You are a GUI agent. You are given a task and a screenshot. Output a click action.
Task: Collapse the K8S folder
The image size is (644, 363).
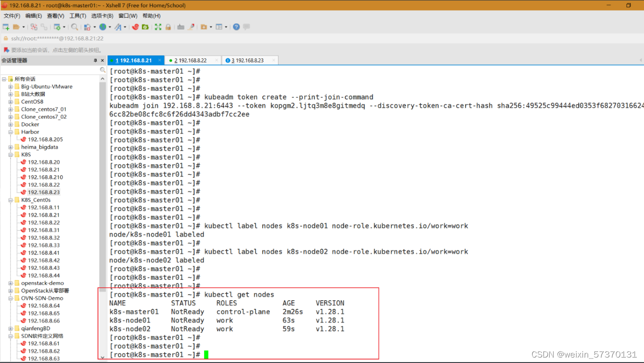click(10, 155)
